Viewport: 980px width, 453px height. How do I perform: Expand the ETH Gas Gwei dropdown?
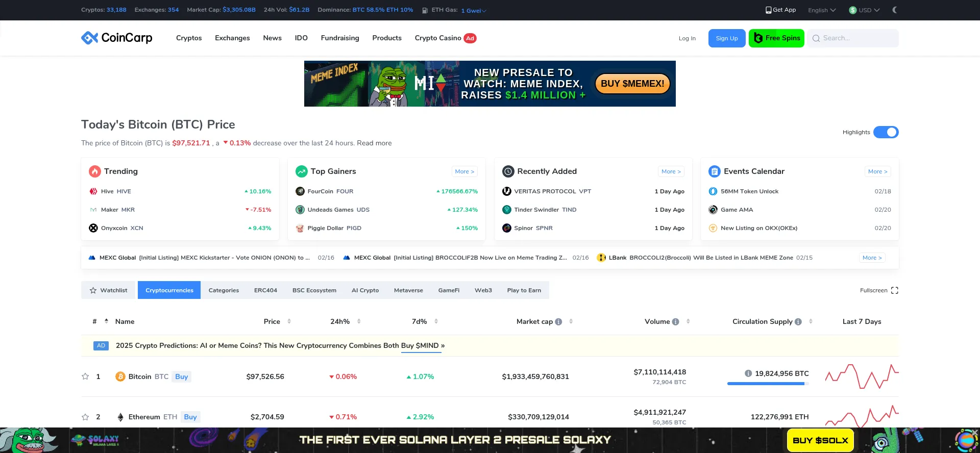coord(474,11)
